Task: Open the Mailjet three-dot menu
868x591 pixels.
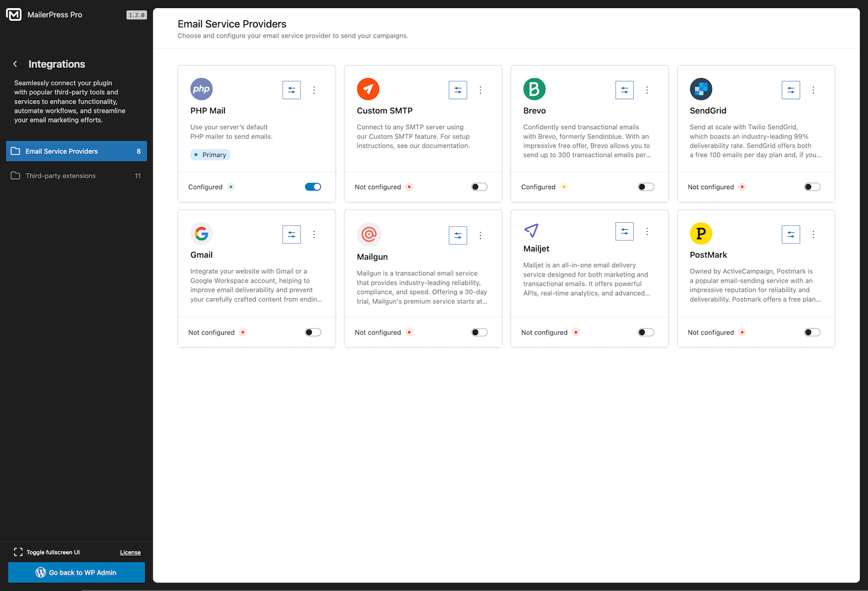Action: tap(647, 231)
